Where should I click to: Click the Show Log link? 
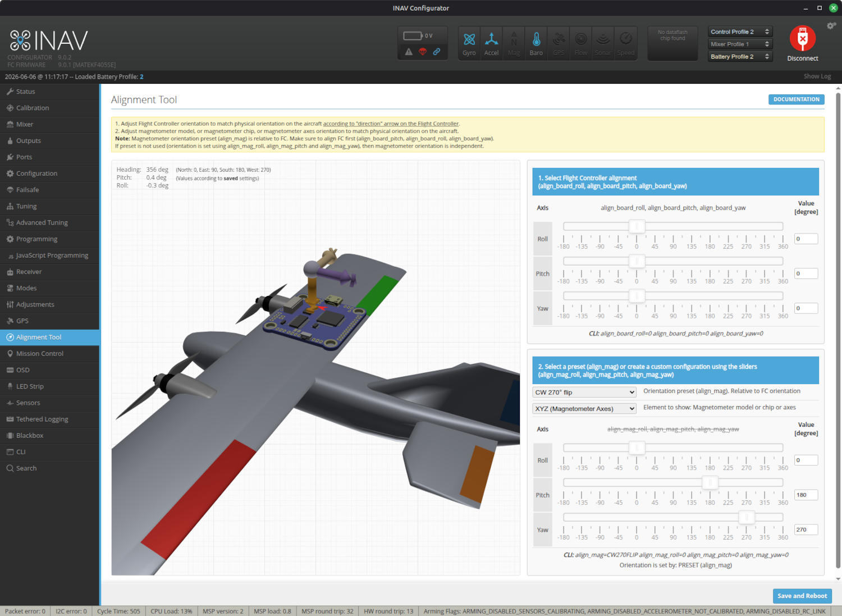(817, 76)
